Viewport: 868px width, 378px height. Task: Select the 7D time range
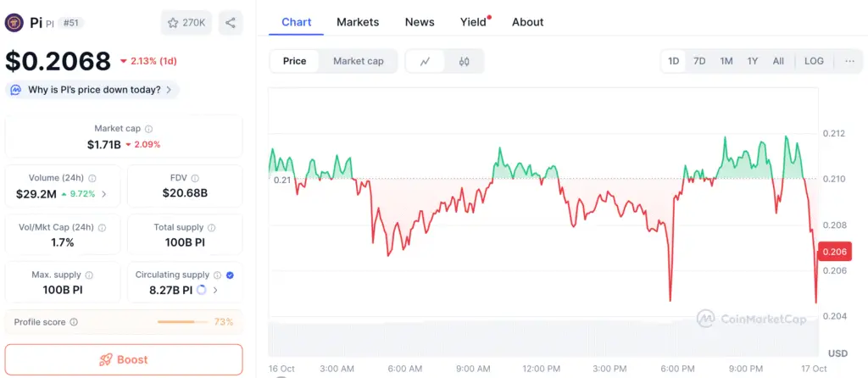(699, 61)
